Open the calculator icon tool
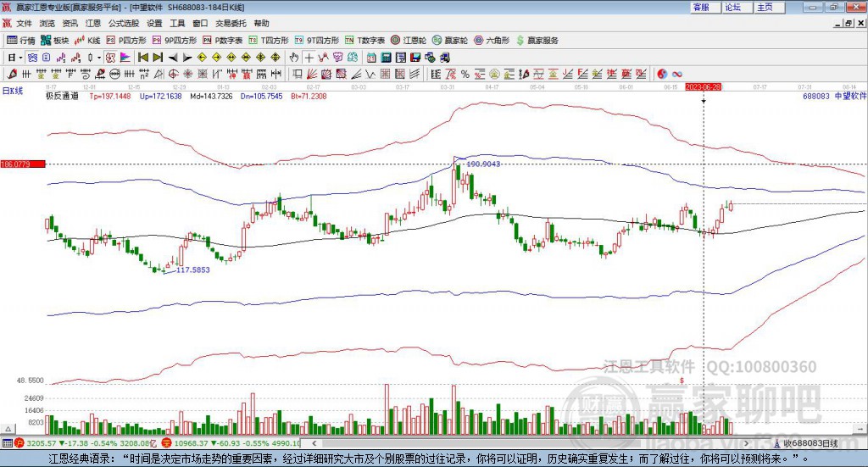Screen dimensions: 868x467 387,58
